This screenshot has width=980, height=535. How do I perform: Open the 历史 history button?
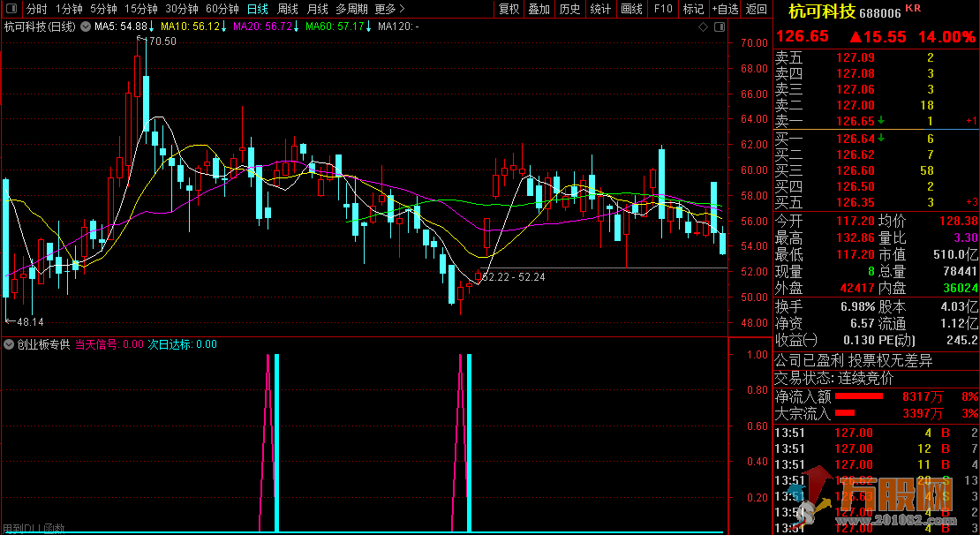[569, 9]
